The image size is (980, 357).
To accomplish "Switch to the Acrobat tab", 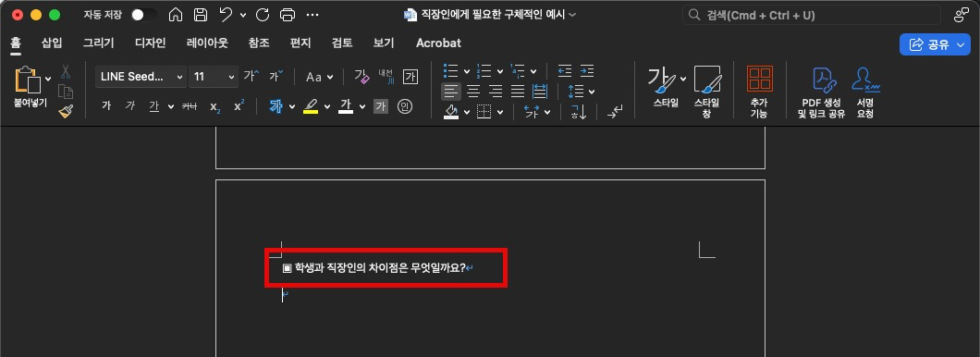I will click(439, 43).
